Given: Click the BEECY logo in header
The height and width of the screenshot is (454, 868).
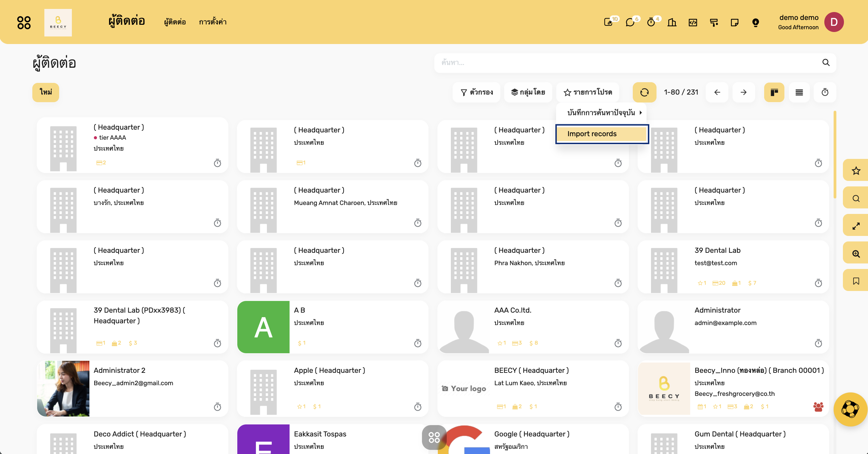Looking at the screenshot, I should 58,23.
